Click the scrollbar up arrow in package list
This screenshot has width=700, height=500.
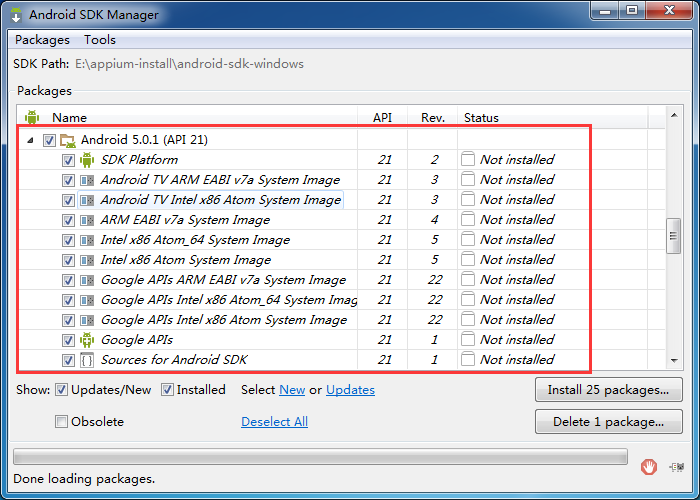(674, 115)
